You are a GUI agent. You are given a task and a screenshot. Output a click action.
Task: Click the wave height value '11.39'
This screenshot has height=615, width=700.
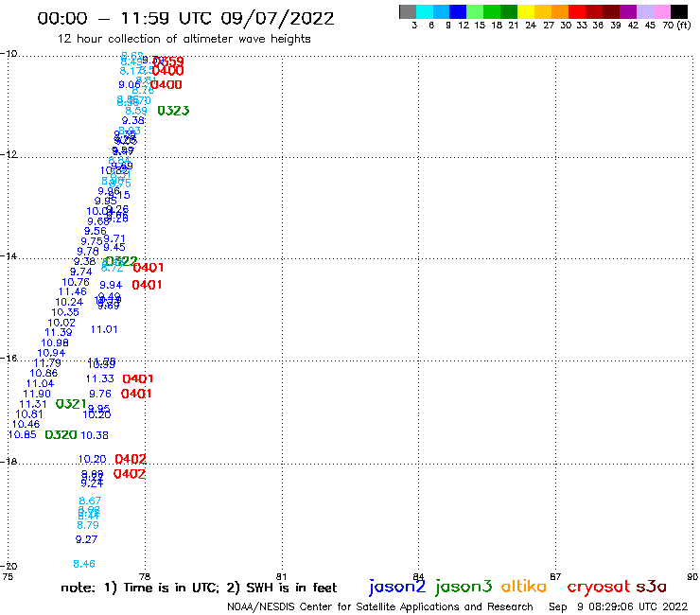coord(59,333)
